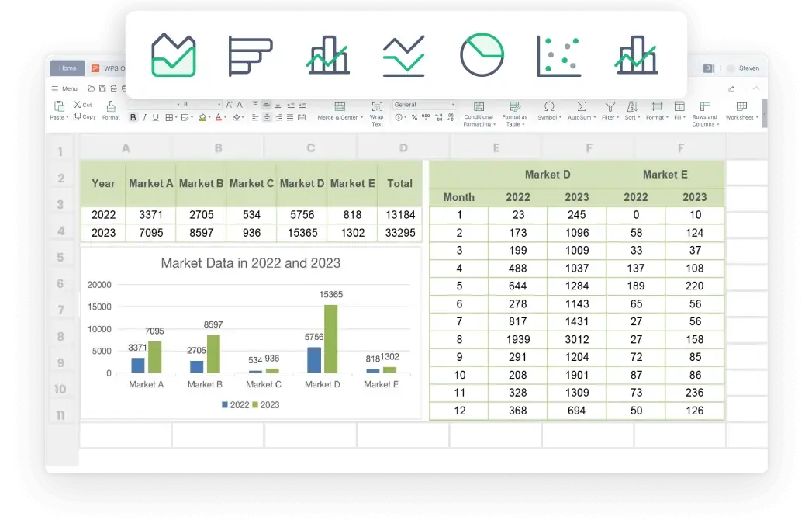Viewport: 812px width, 520px height.
Task: Click the Save disk icon
Action: 102,88
